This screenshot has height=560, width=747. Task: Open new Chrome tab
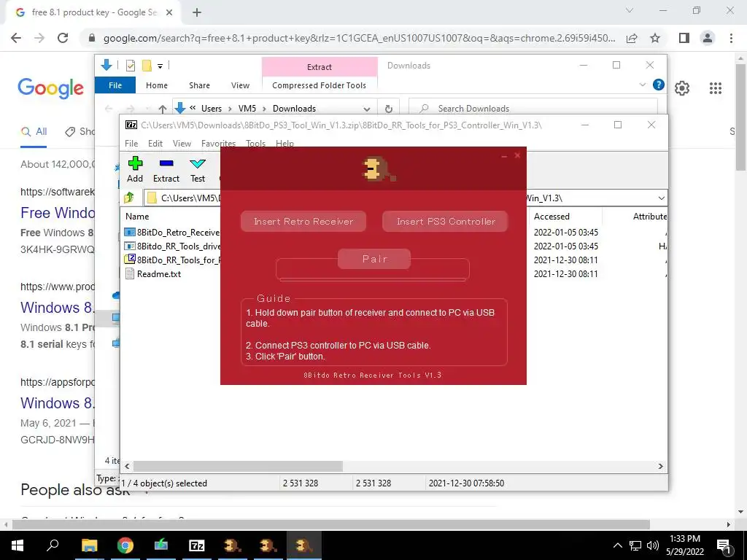click(x=197, y=13)
